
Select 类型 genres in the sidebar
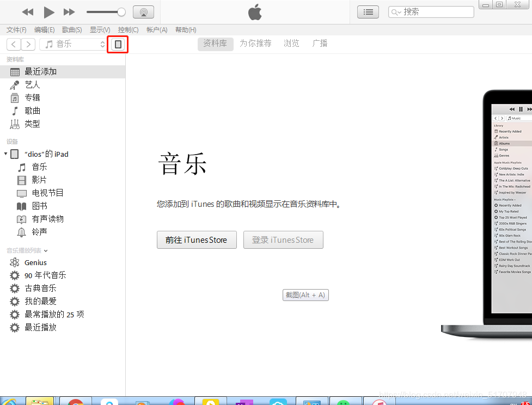coord(63,124)
